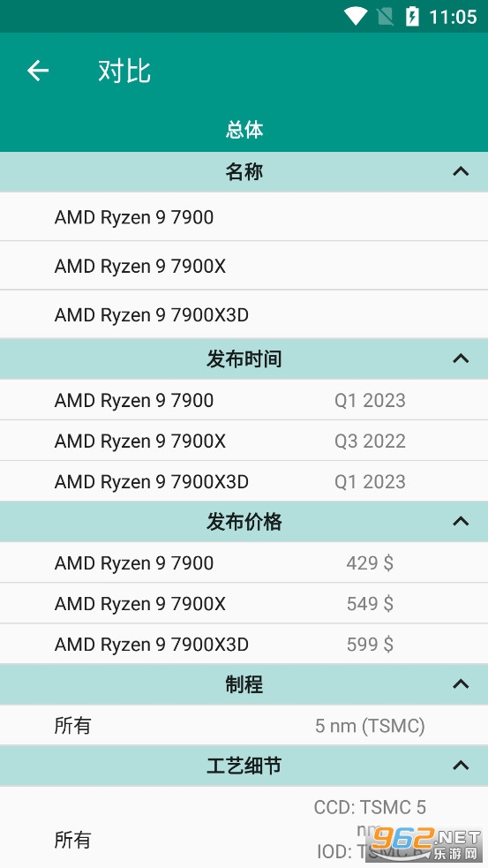
Task: Tap the 名称 section header label
Action: (x=244, y=171)
